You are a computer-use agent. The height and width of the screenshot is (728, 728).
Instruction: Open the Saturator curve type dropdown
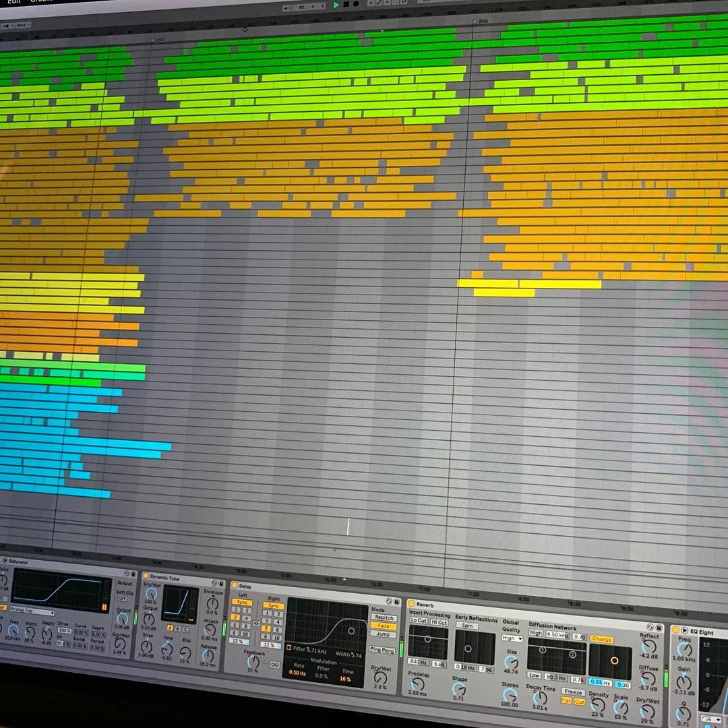tap(32, 610)
